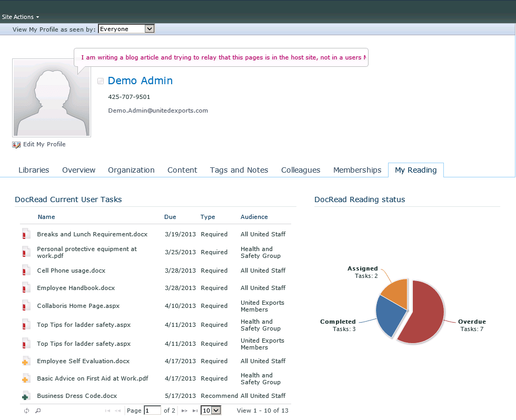
Task: Click the search magnifier icon in the grid footer
Action: [38, 411]
